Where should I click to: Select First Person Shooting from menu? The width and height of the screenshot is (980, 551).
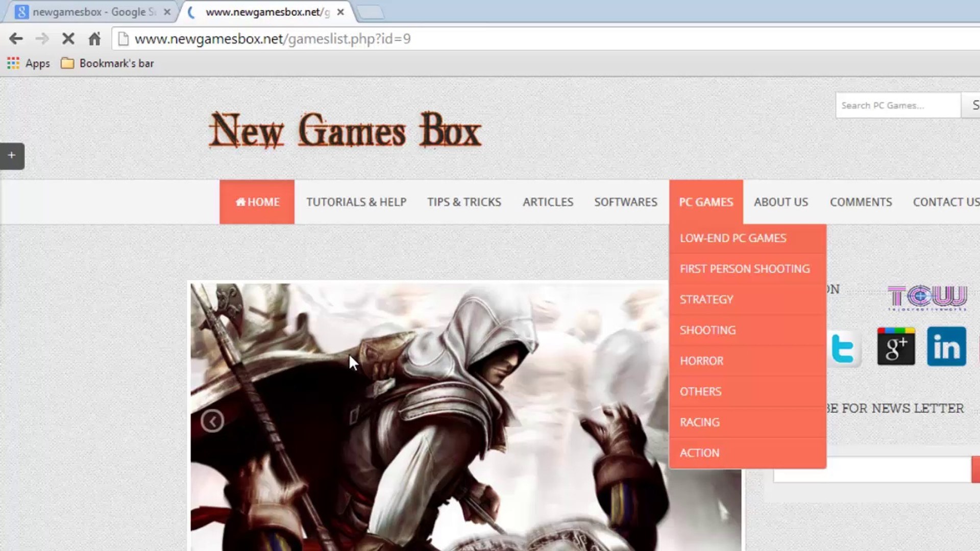point(745,269)
